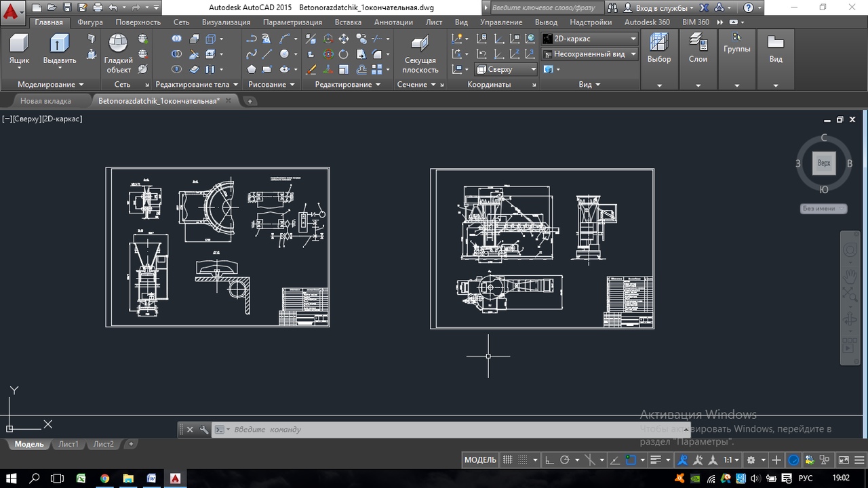Open the Выбор selection panel
Image resolution: width=868 pixels, height=488 pixels.
coord(658,60)
